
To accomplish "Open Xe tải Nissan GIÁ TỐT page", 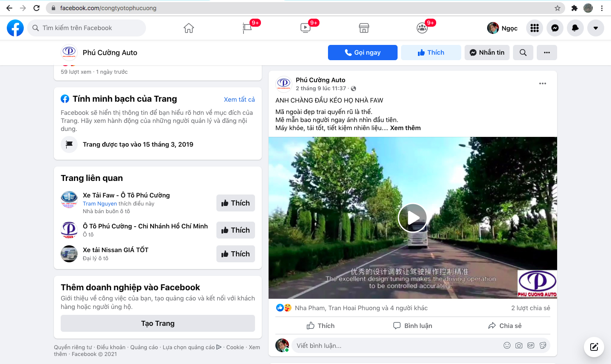I will [x=115, y=250].
